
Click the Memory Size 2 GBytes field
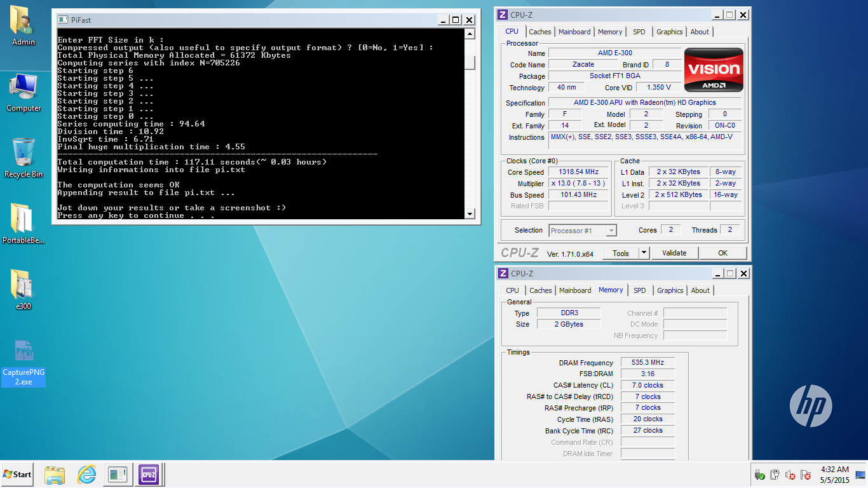pyautogui.click(x=567, y=324)
